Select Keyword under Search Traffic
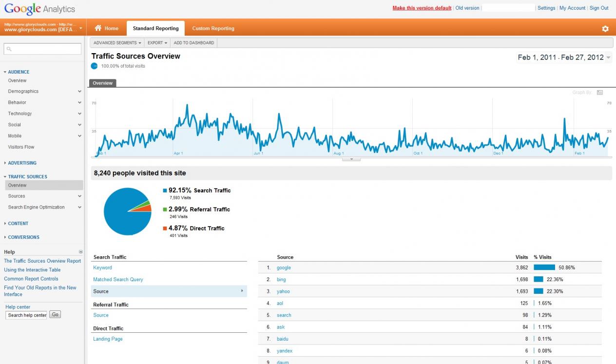Screen dimensions: 616x364 102,268
